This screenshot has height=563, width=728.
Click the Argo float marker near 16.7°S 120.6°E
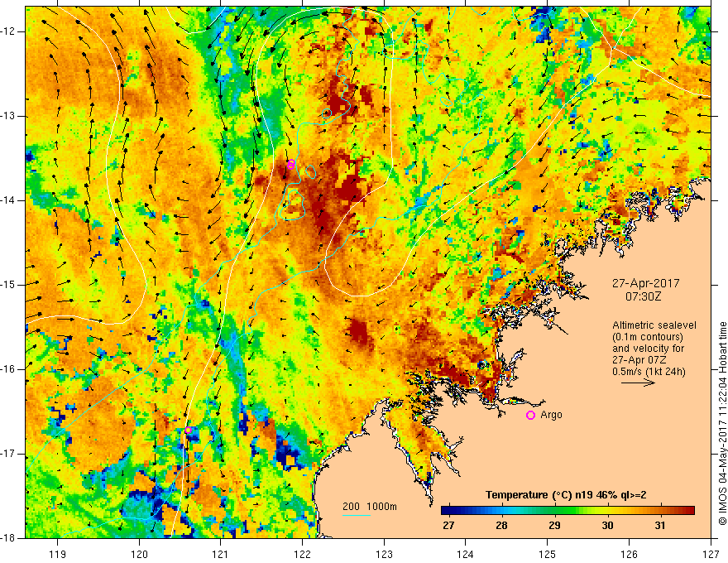pyautogui.click(x=188, y=431)
